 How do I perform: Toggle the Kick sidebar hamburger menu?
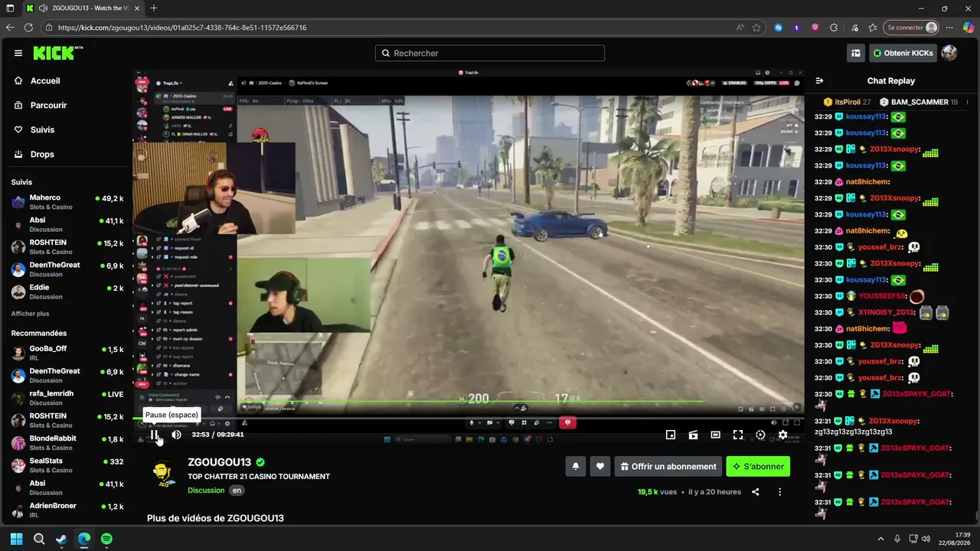[18, 53]
